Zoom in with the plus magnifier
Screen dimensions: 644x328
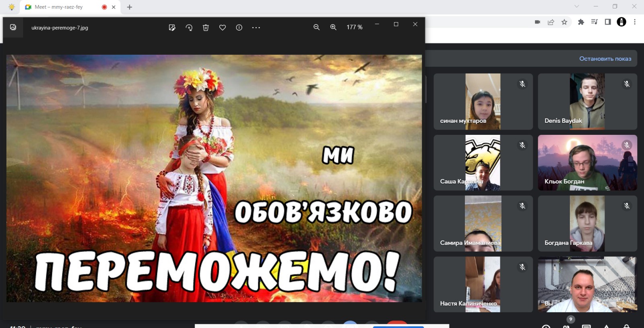click(x=333, y=27)
